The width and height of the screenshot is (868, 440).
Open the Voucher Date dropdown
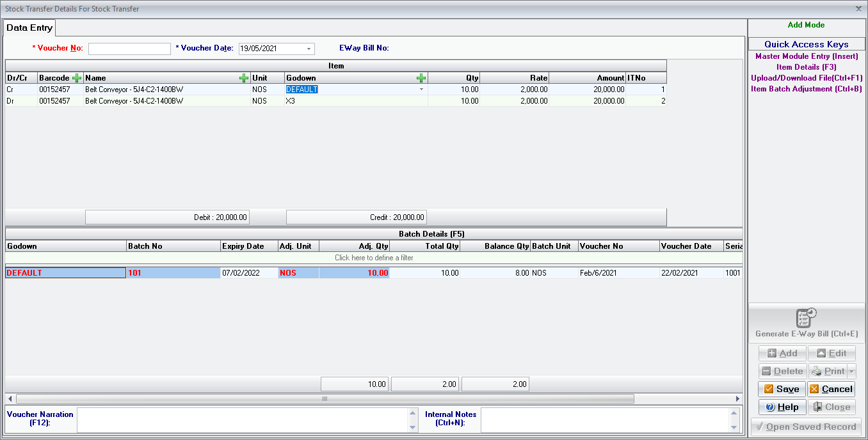309,49
